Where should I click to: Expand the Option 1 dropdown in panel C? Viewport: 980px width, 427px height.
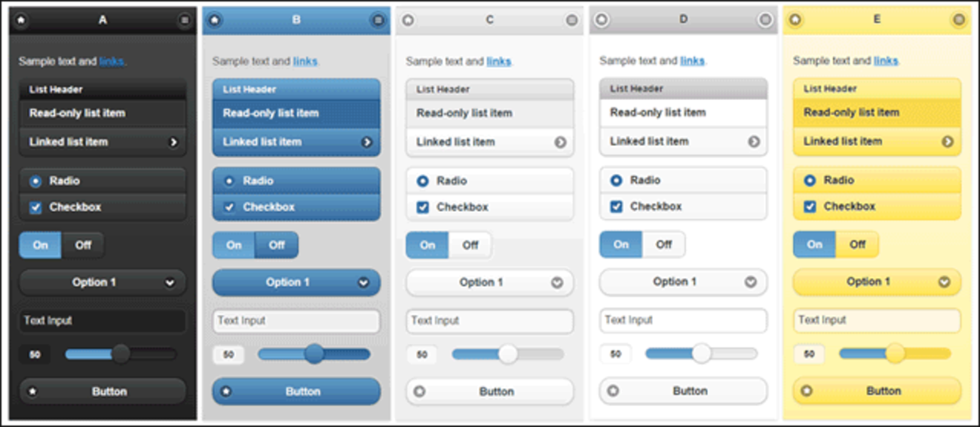point(489,282)
